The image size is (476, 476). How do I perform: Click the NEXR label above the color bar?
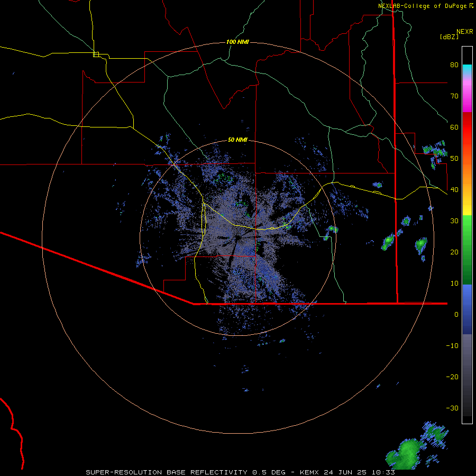pyautogui.click(x=464, y=32)
